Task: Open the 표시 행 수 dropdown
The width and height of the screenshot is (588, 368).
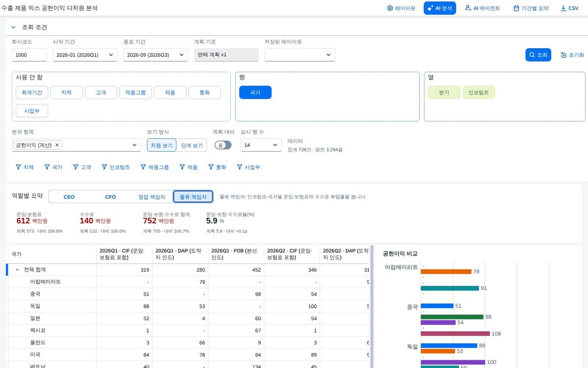Action: 261,145
